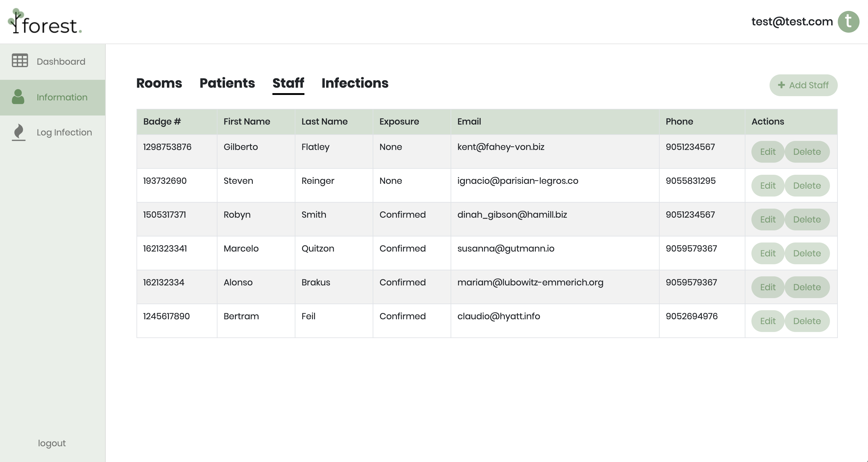868x462 pixels.
Task: Click the test@test.com account label
Action: [792, 21]
